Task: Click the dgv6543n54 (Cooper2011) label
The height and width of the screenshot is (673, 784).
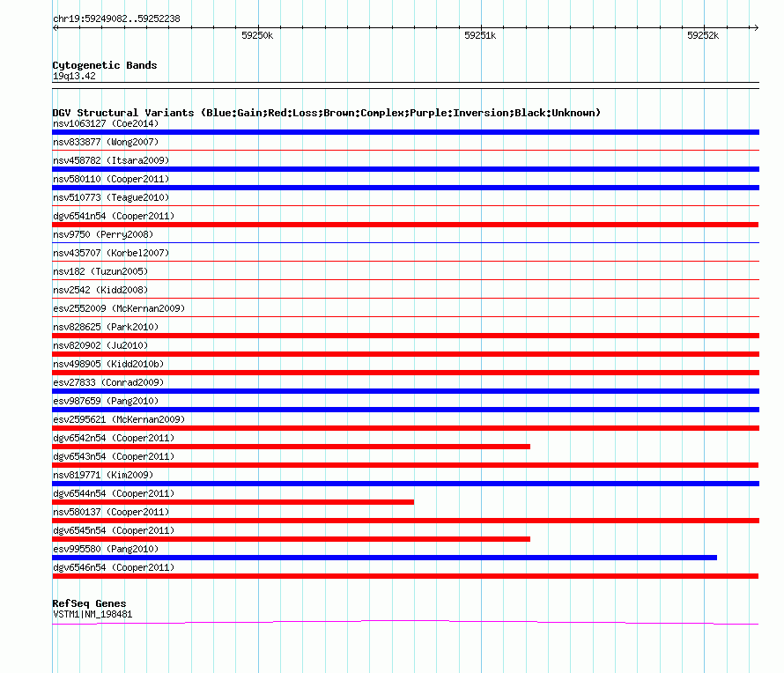Action: click(x=114, y=456)
